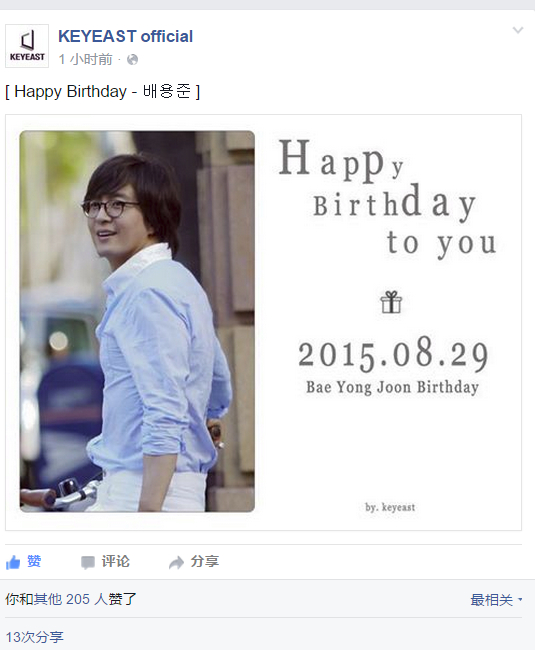Viewport: 535px width, 650px height.
Task: Click the KEYEAST logo profile picture
Action: point(27,46)
